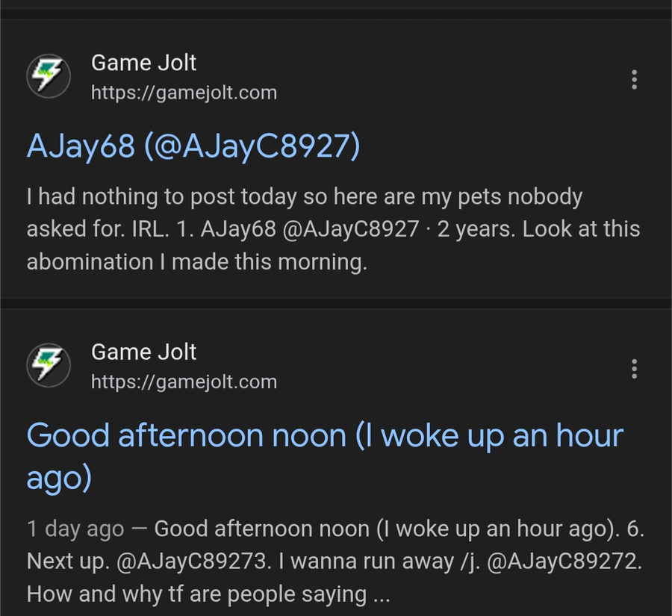Click the Game Jolt favicon beside the AJay68 result
This screenshot has height=616, width=672.
pyautogui.click(x=49, y=77)
